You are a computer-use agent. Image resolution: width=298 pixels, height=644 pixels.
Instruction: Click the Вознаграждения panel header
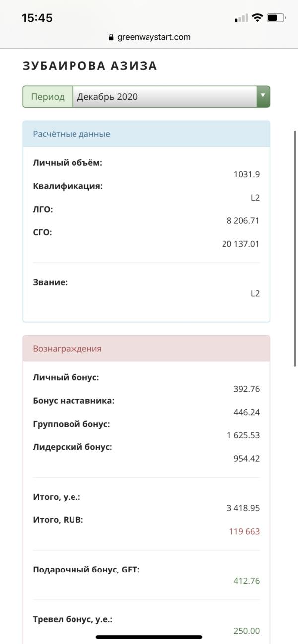(146, 349)
